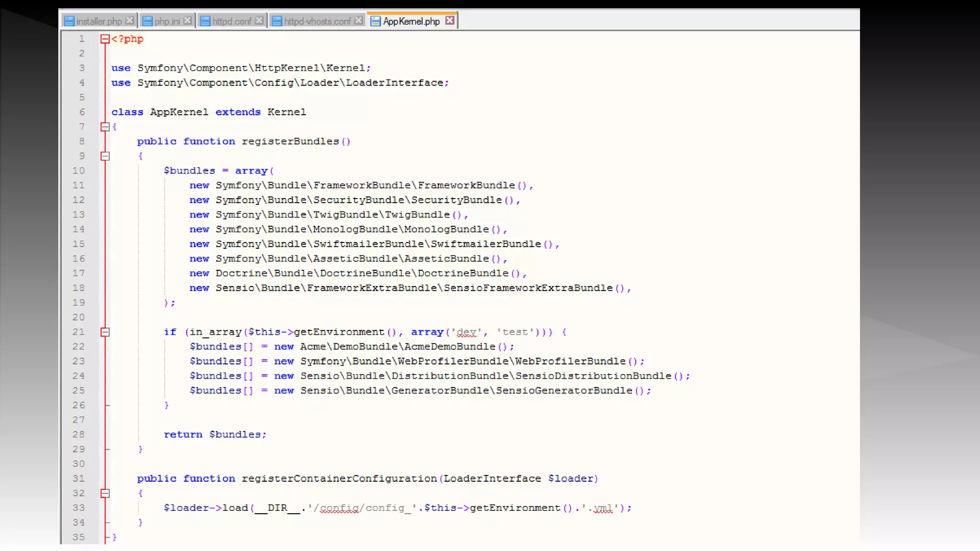
Task: Collapse registerContainerConfiguration fold on line 32
Action: 105,493
